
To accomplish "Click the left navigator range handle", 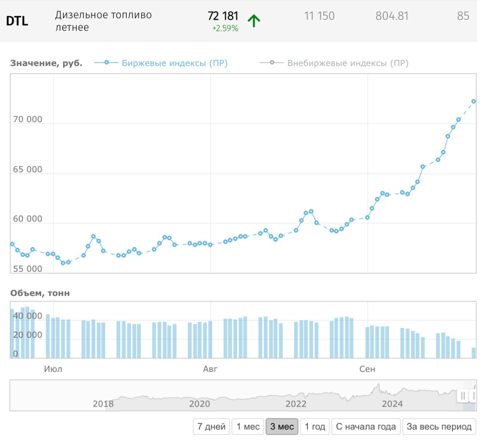I will pyautogui.click(x=463, y=396).
